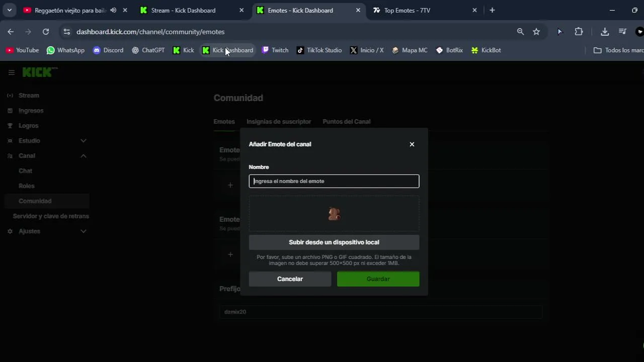
Task: Open the ChatGPT bookmark
Action: 148,50
